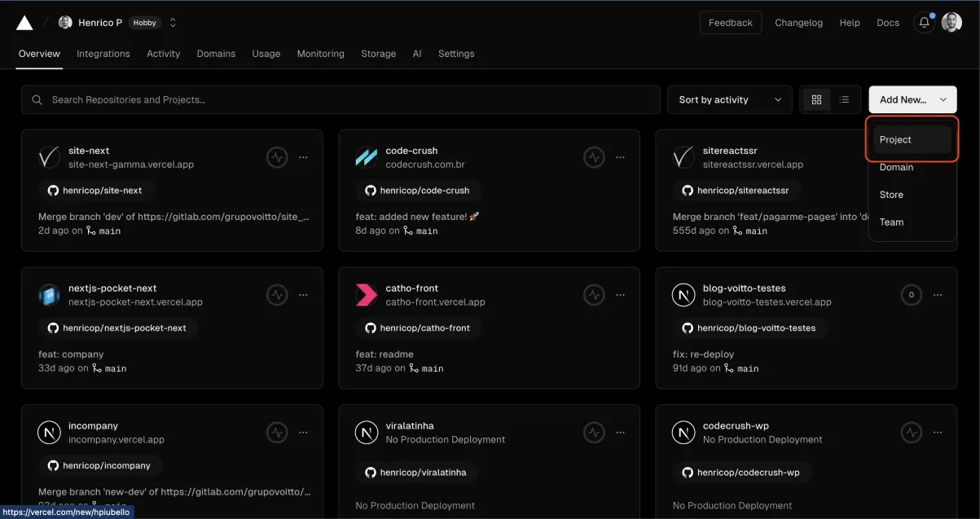
Task: Open site-next card more options
Action: point(303,157)
